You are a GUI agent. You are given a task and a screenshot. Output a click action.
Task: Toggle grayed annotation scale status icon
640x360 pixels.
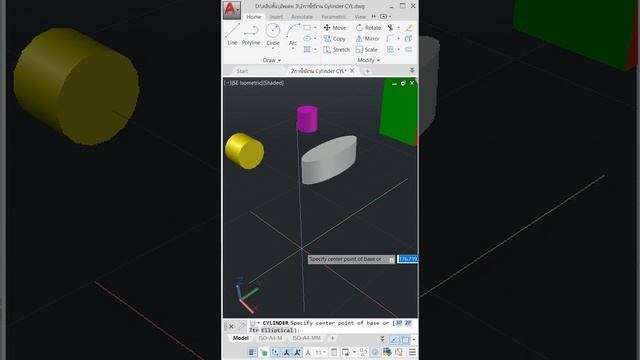[308, 352]
